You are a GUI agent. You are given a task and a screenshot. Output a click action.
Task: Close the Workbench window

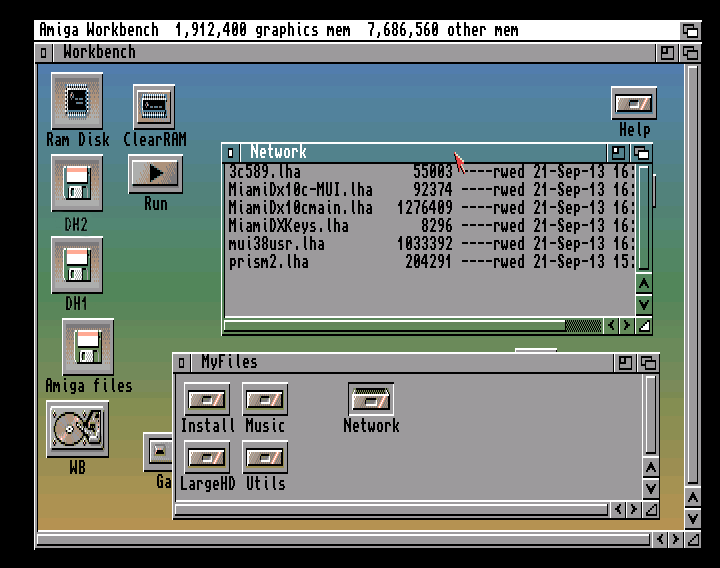point(44,53)
